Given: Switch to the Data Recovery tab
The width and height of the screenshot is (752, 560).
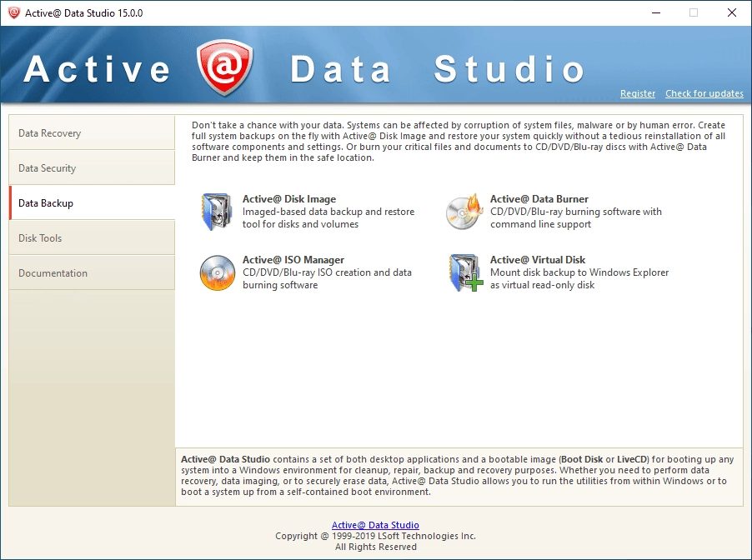Looking at the screenshot, I should pyautogui.click(x=92, y=132).
